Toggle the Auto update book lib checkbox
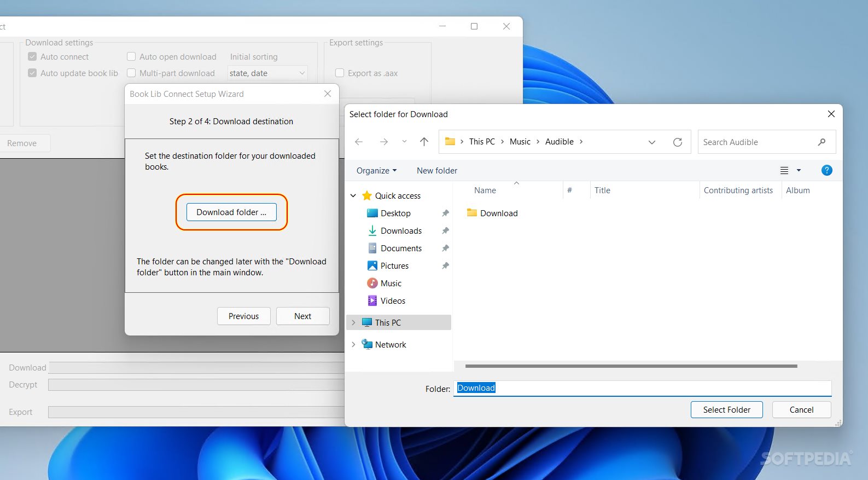The image size is (868, 480). [32, 73]
